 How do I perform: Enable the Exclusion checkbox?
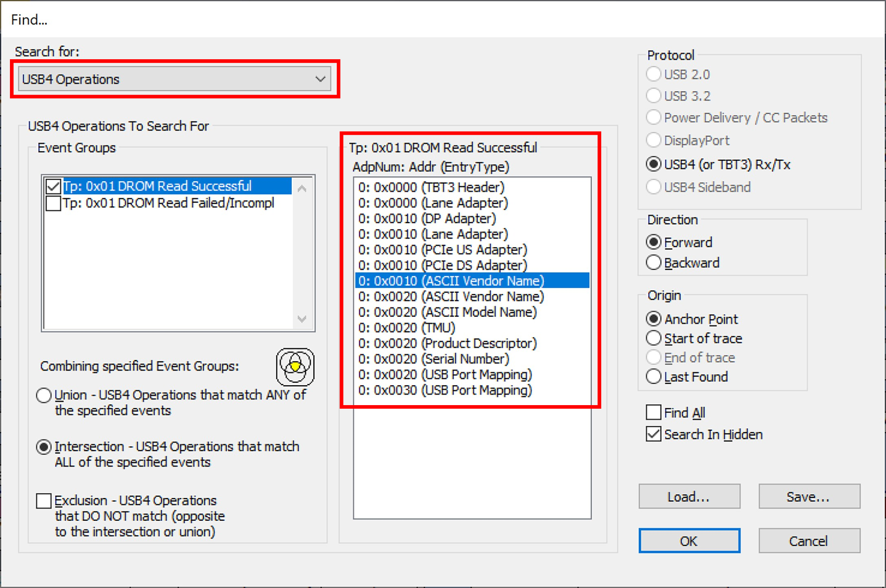click(43, 501)
